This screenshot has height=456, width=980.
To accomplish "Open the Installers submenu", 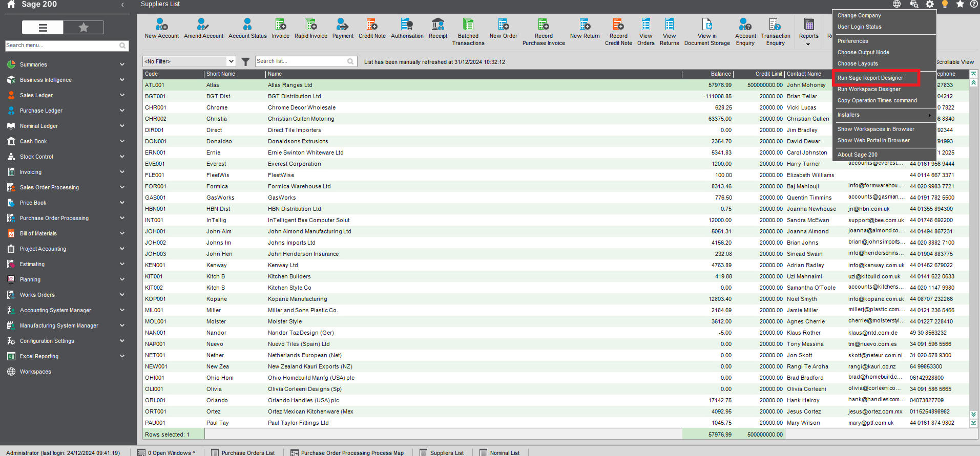I will pos(884,115).
